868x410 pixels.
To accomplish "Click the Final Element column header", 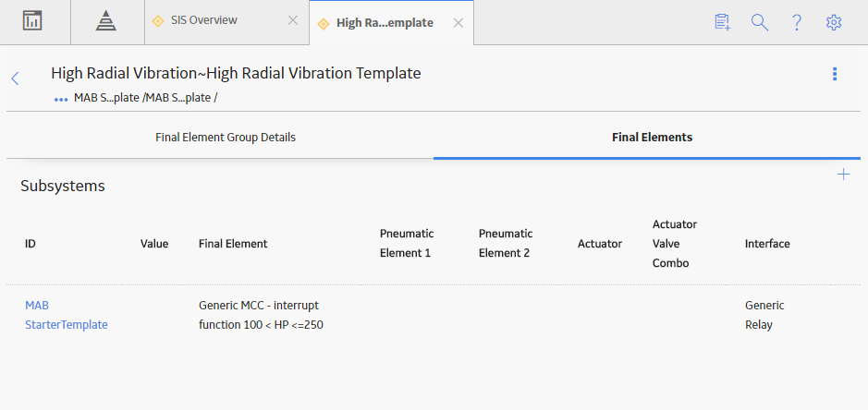I will point(233,244).
